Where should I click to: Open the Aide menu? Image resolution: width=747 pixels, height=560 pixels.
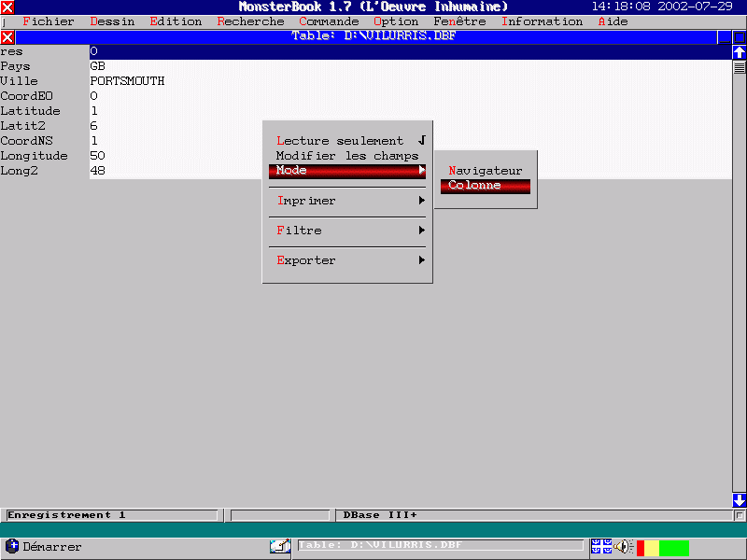613,21
